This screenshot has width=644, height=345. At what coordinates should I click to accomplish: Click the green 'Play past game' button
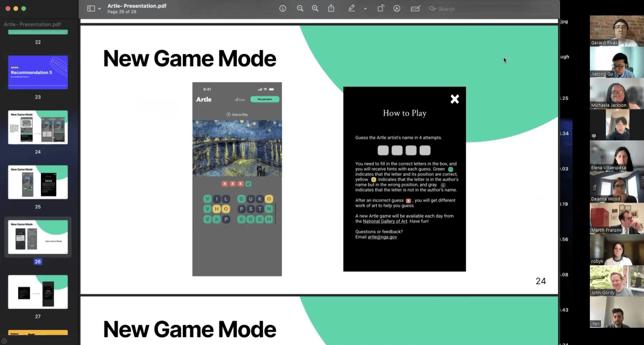click(265, 99)
